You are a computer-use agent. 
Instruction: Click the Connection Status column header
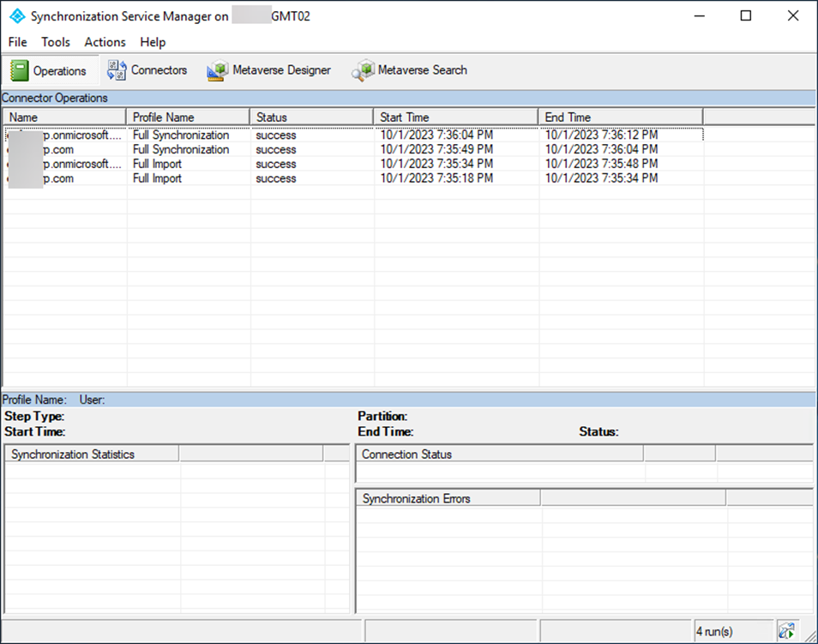(x=499, y=454)
